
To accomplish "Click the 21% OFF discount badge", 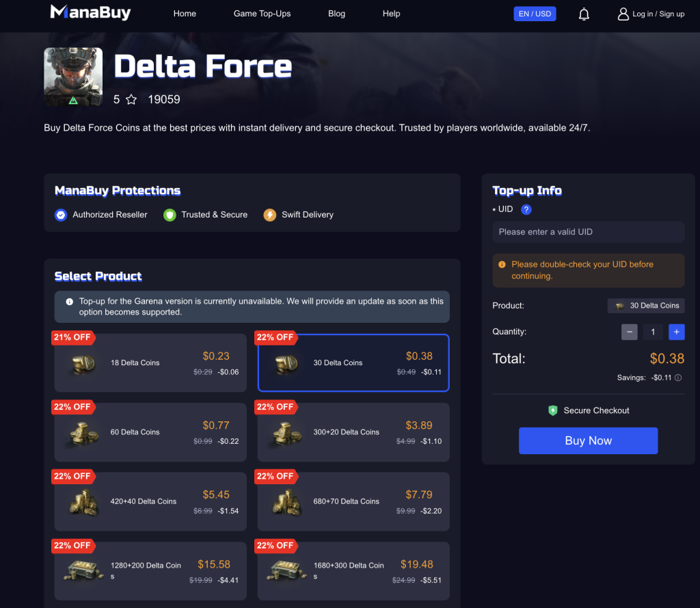I will [73, 337].
